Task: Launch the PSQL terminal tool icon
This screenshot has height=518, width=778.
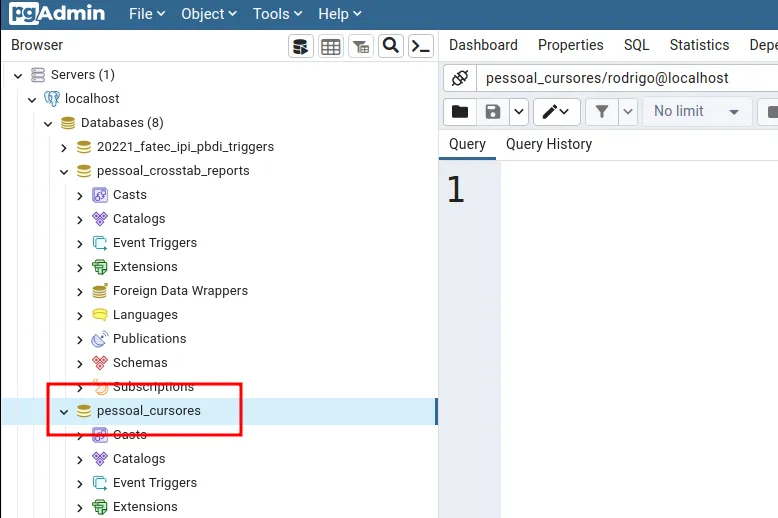Action: [421, 47]
